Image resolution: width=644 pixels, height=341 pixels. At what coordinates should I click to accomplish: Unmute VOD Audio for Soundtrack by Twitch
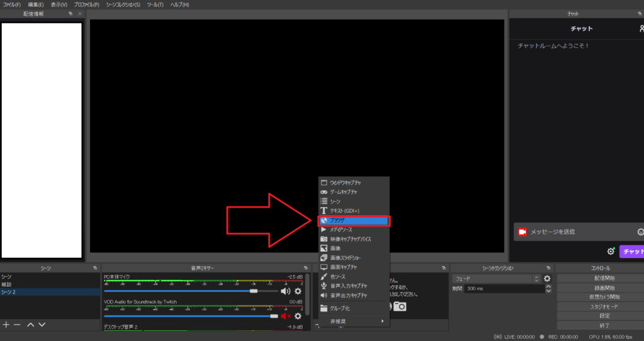pos(286,316)
